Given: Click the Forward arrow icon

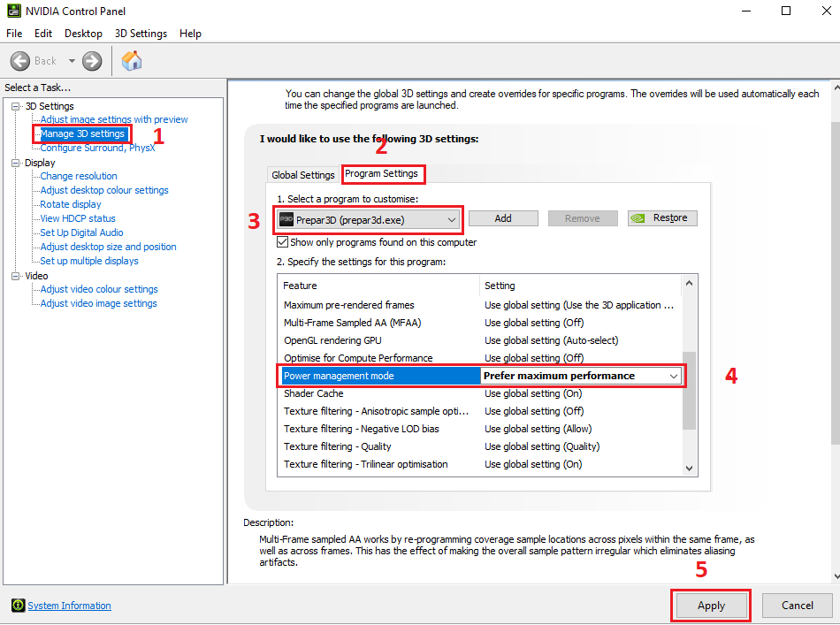Looking at the screenshot, I should tap(92, 61).
